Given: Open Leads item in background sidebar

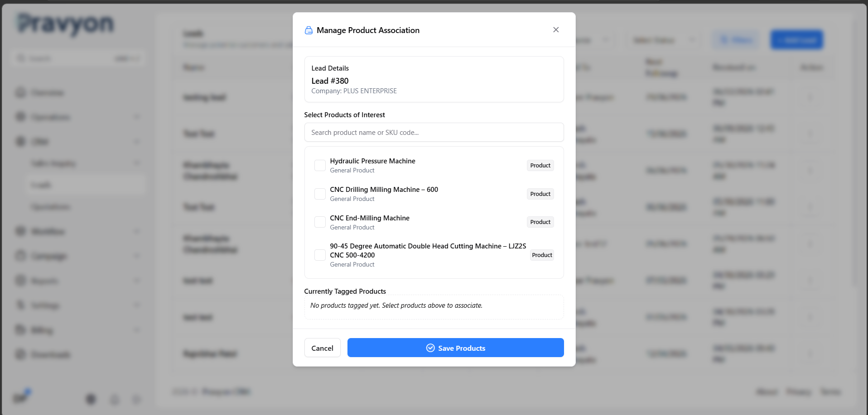Looking at the screenshot, I should tap(86, 185).
